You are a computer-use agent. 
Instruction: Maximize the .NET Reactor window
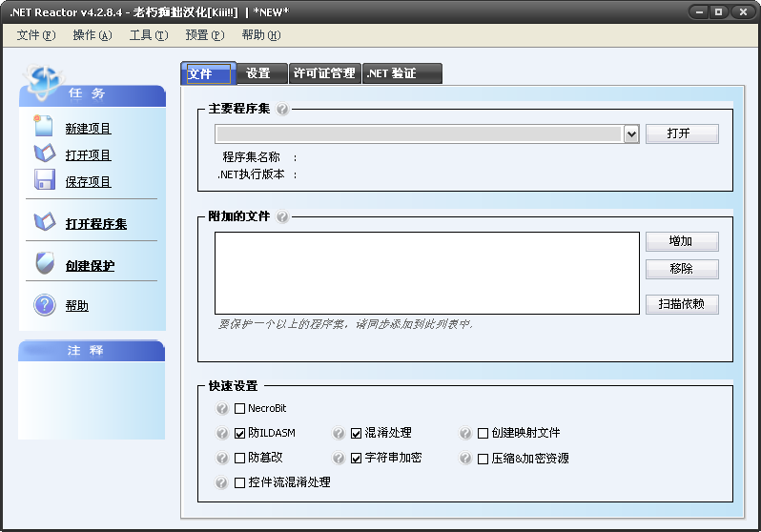pyautogui.click(x=719, y=12)
